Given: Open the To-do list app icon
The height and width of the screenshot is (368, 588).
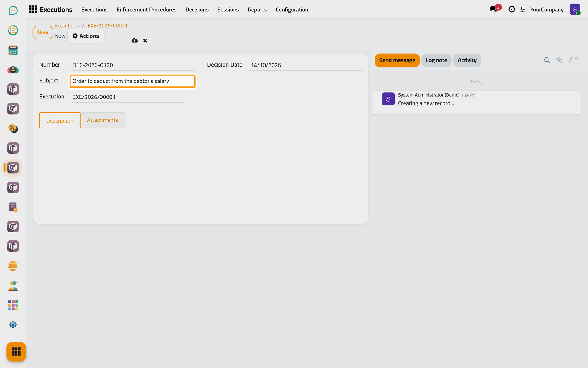Looking at the screenshot, I should [13, 30].
